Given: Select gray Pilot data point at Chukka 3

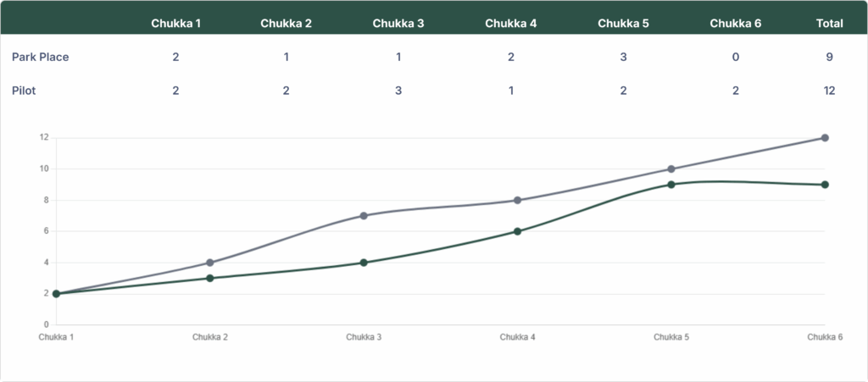Looking at the screenshot, I should click(364, 216).
